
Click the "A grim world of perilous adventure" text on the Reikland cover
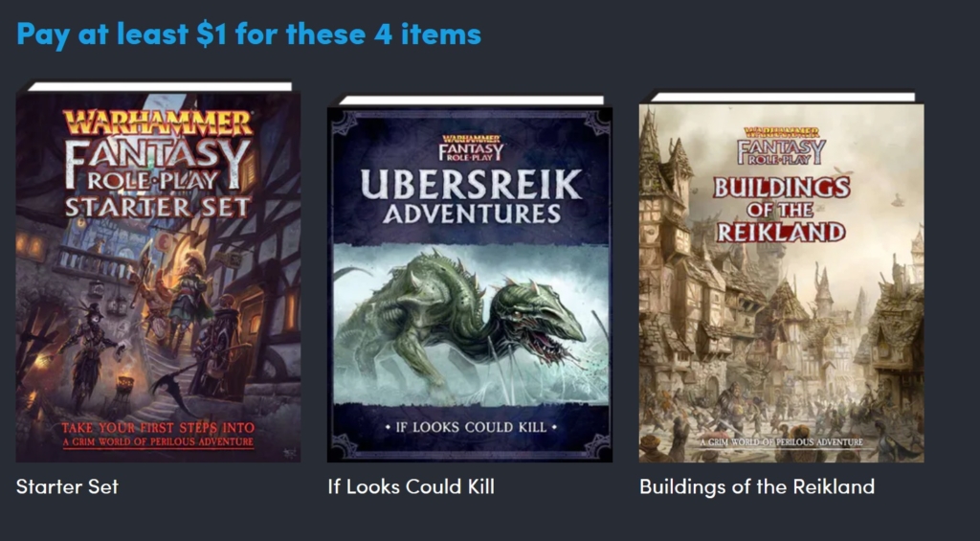pos(781,442)
